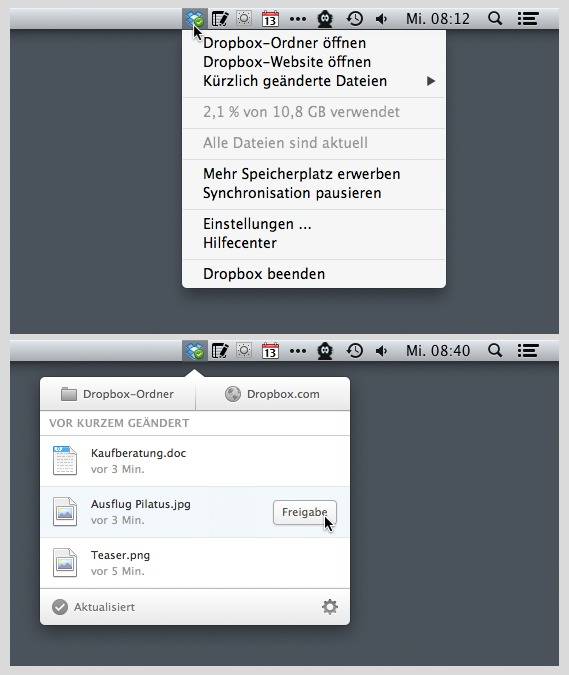Open calendar 13 icon in 08:40 menu bar
569x675 pixels.
click(x=270, y=351)
